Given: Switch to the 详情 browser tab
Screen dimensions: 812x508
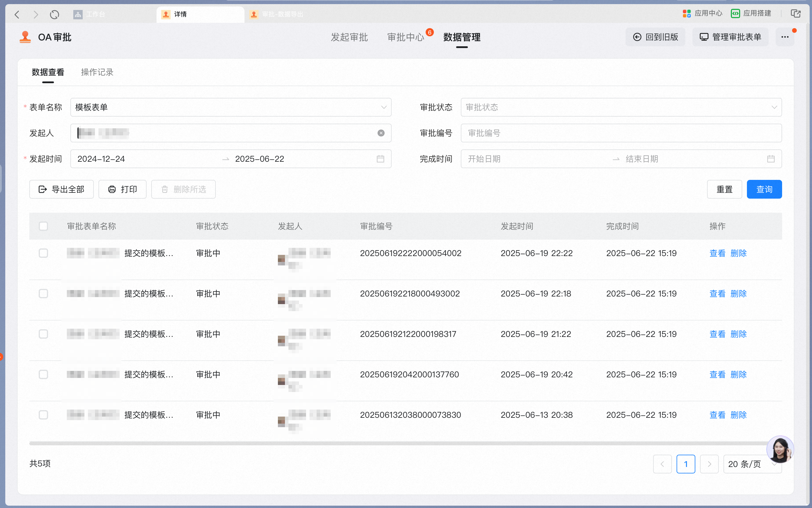Looking at the screenshot, I should tap(200, 14).
